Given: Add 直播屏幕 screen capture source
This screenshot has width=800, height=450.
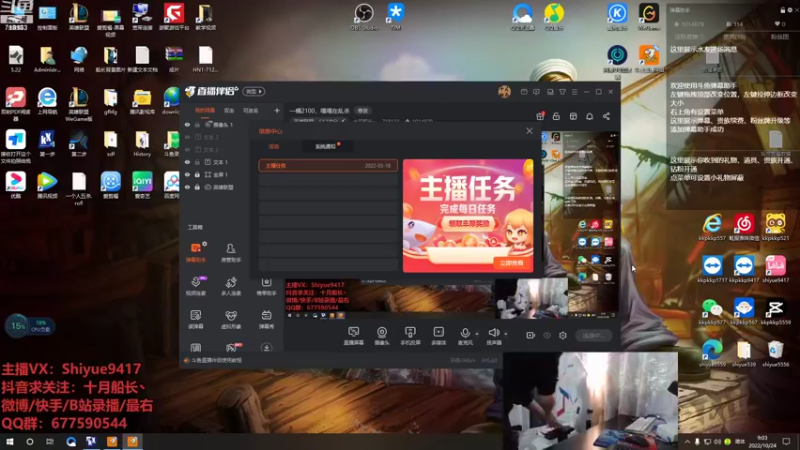Looking at the screenshot, I should click(354, 336).
